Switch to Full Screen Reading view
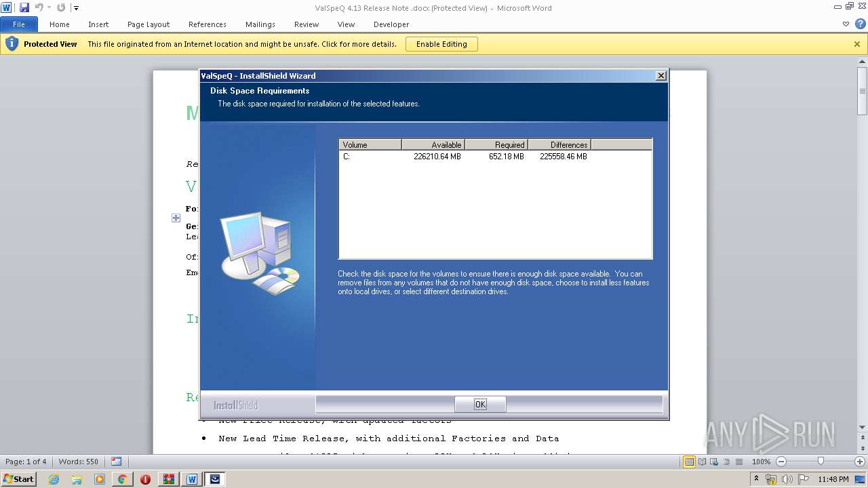This screenshot has height=488, width=868. click(x=702, y=462)
